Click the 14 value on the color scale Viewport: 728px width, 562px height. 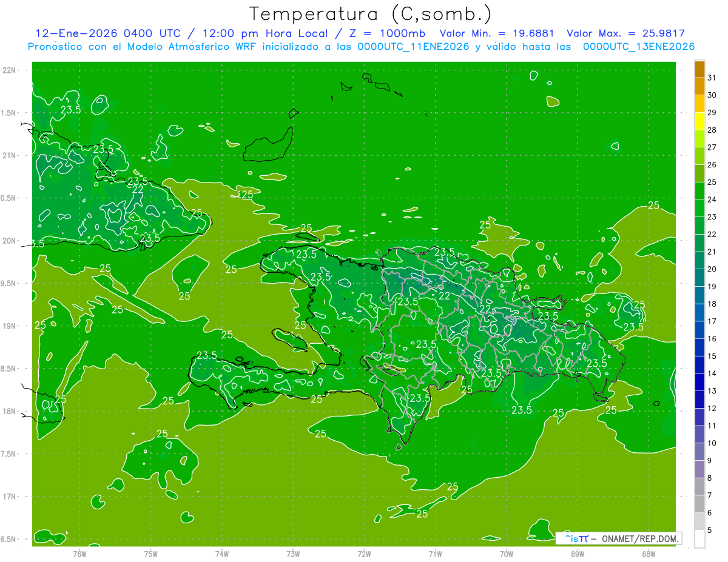point(712,373)
